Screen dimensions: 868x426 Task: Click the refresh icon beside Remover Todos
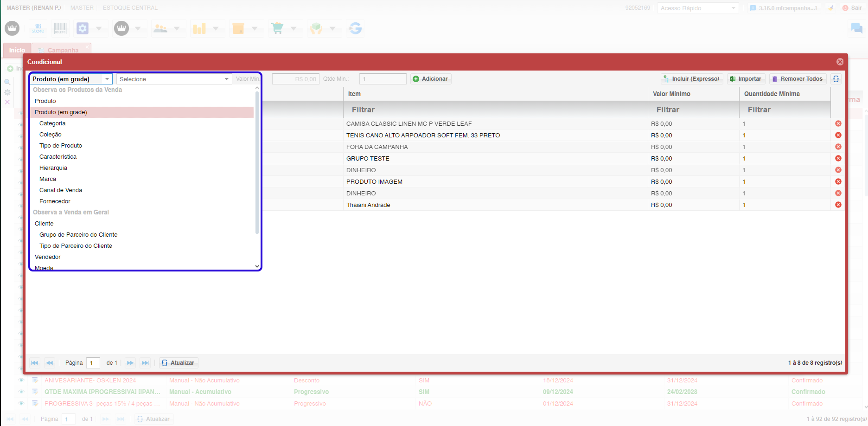point(836,79)
